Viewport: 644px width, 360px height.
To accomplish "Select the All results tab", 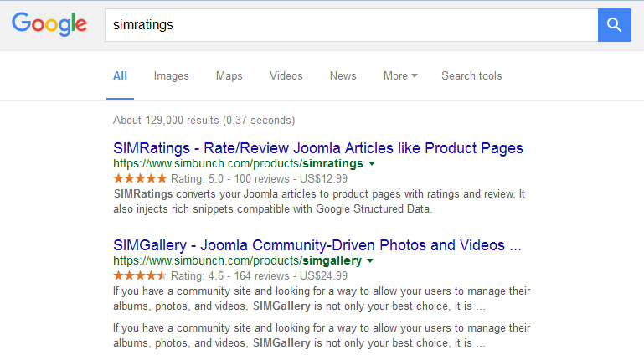I will [x=120, y=76].
